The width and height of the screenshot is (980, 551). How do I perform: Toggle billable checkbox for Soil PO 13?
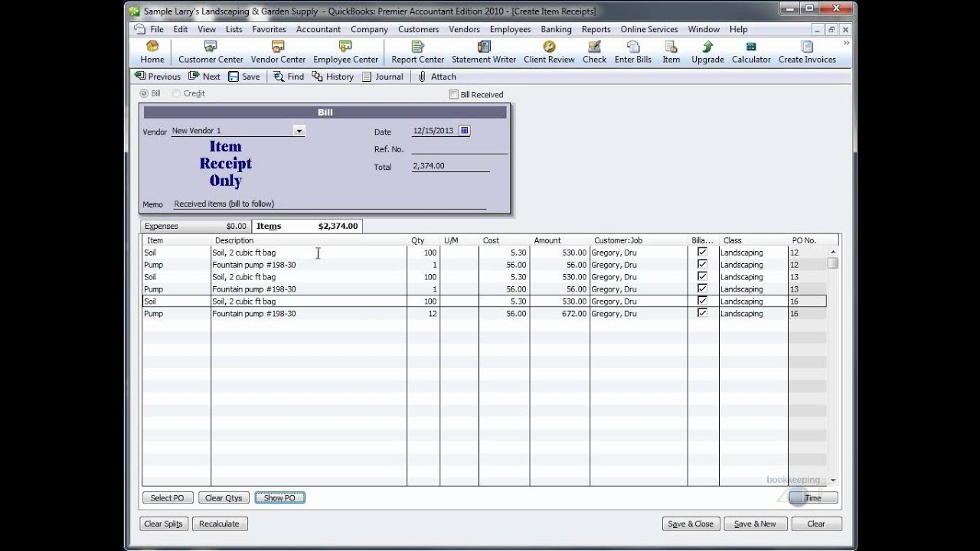(702, 276)
